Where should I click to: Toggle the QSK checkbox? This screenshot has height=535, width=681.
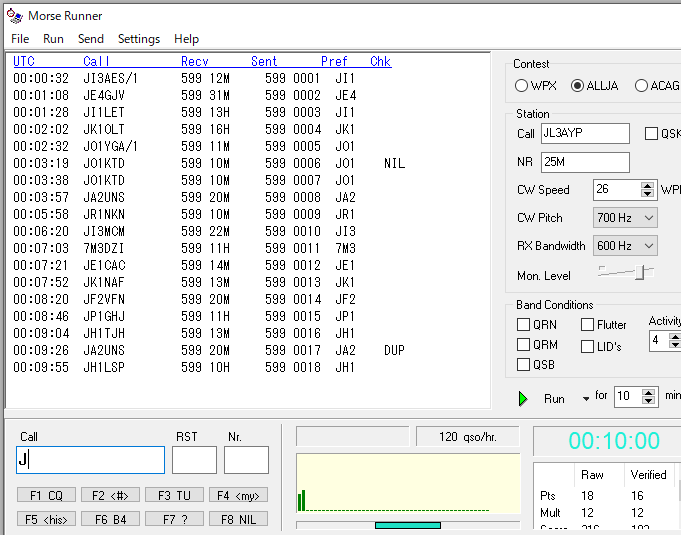coord(651,134)
